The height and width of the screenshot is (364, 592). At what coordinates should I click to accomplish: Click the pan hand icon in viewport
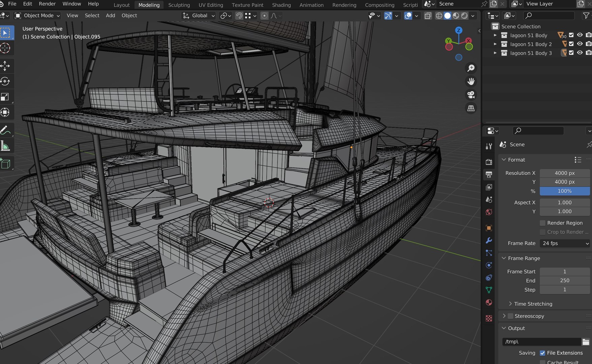(471, 82)
